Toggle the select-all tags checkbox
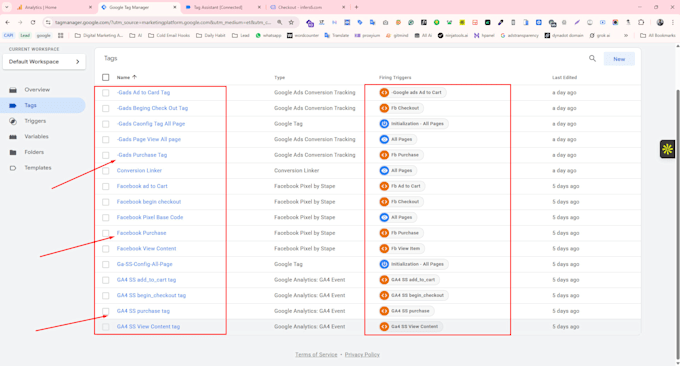 point(106,77)
